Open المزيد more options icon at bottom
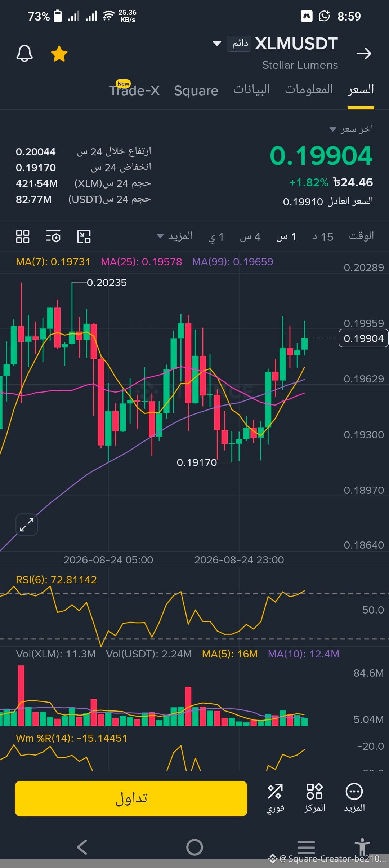Screen dimensions: 389x868 pos(354,798)
